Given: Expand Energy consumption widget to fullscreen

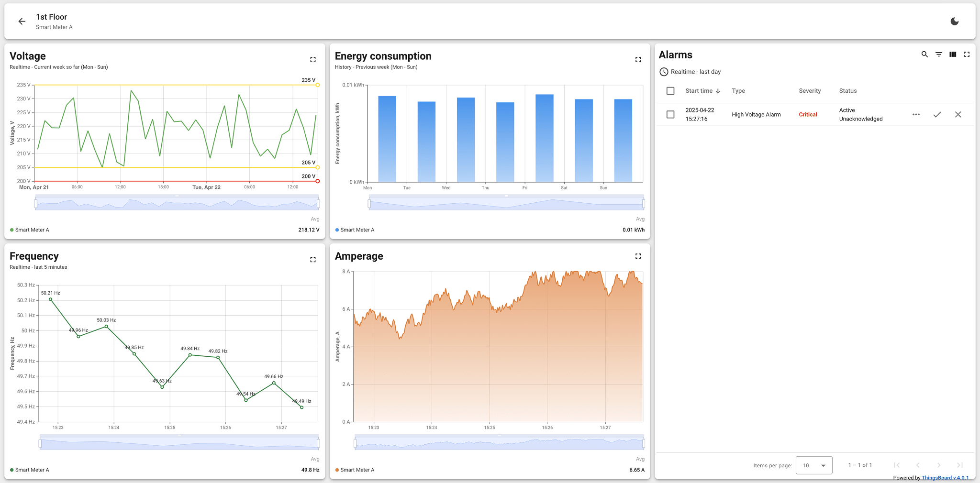Looking at the screenshot, I should tap(638, 60).
